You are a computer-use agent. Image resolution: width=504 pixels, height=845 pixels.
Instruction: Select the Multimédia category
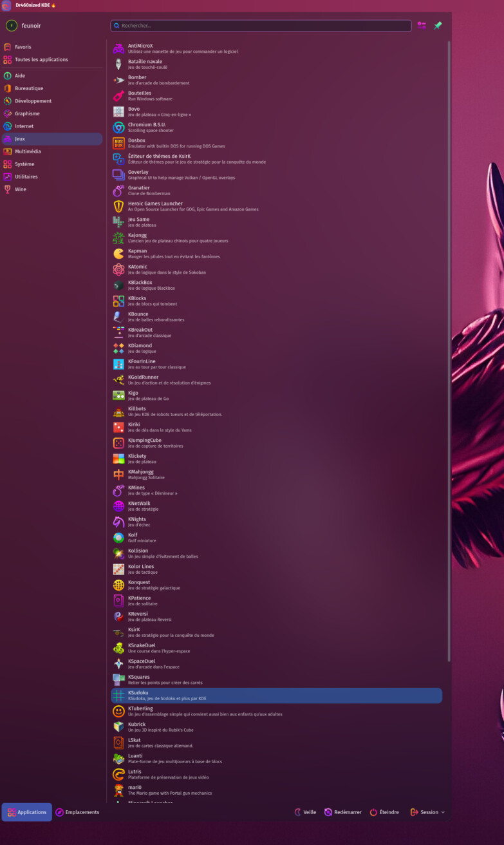pos(28,151)
